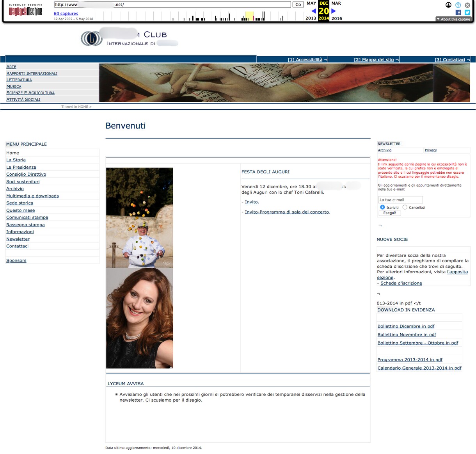Go to previous capture with left arrow
This screenshot has width=476, height=454.
(x=314, y=11)
